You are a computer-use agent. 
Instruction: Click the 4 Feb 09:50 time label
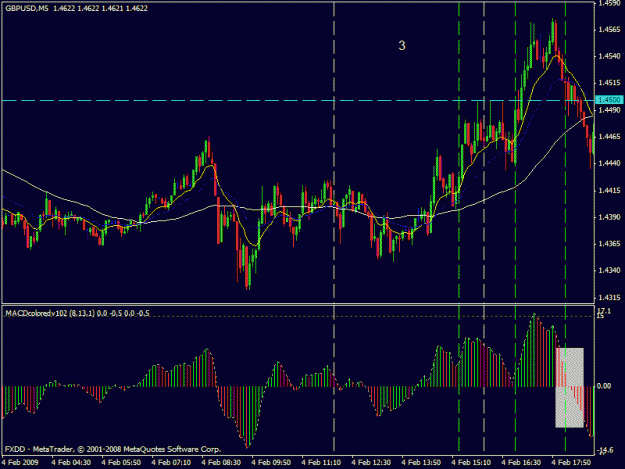[271, 463]
